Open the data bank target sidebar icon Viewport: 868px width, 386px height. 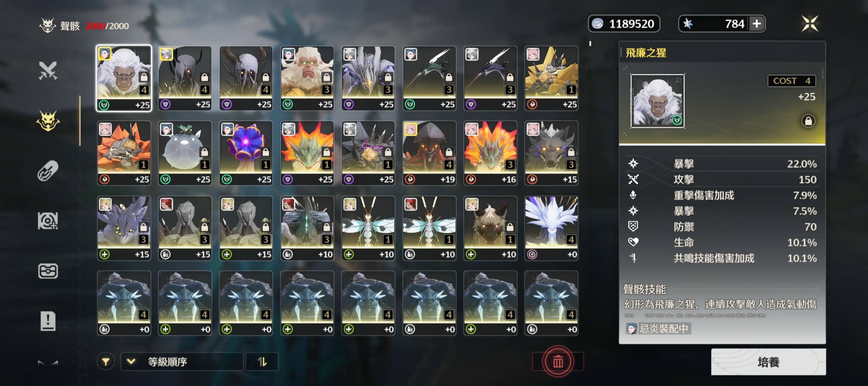point(48,221)
